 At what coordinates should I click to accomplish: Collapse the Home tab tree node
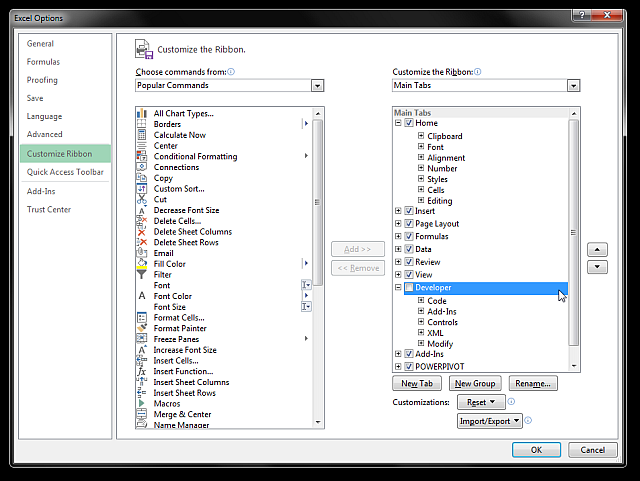tap(398, 122)
